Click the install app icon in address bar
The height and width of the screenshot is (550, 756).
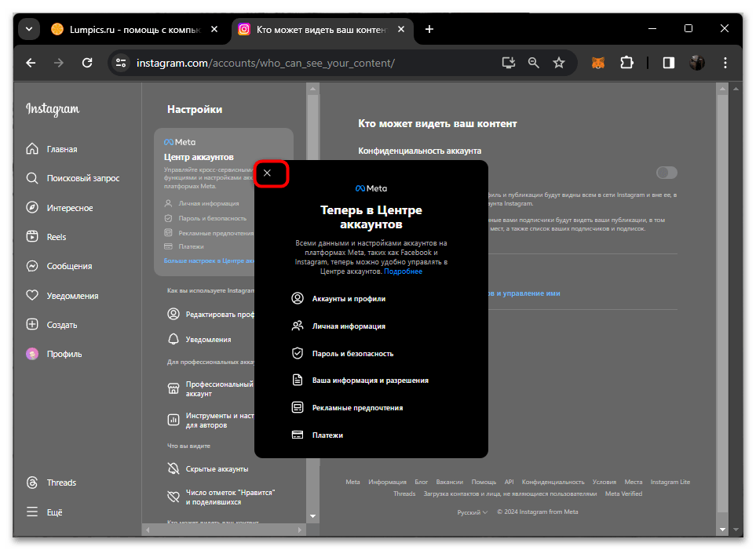pos(508,63)
